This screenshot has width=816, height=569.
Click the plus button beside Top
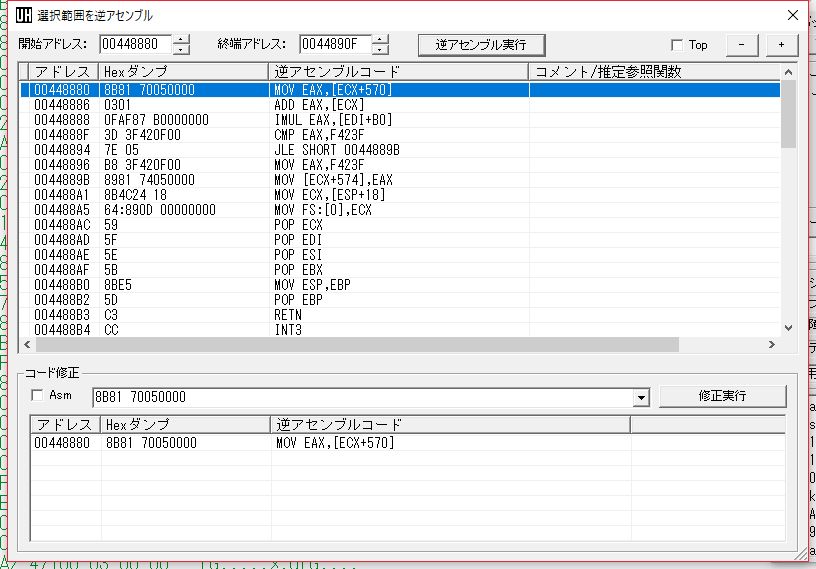tap(782, 45)
